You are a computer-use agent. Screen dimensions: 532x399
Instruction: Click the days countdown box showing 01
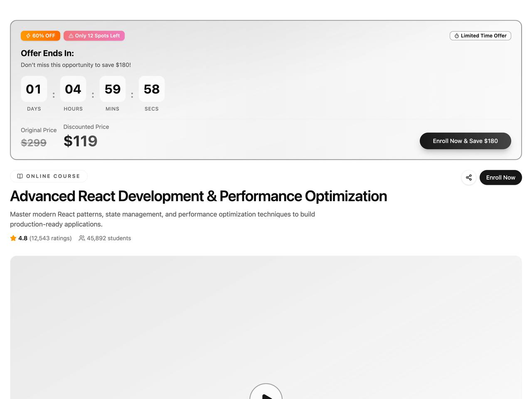click(34, 89)
